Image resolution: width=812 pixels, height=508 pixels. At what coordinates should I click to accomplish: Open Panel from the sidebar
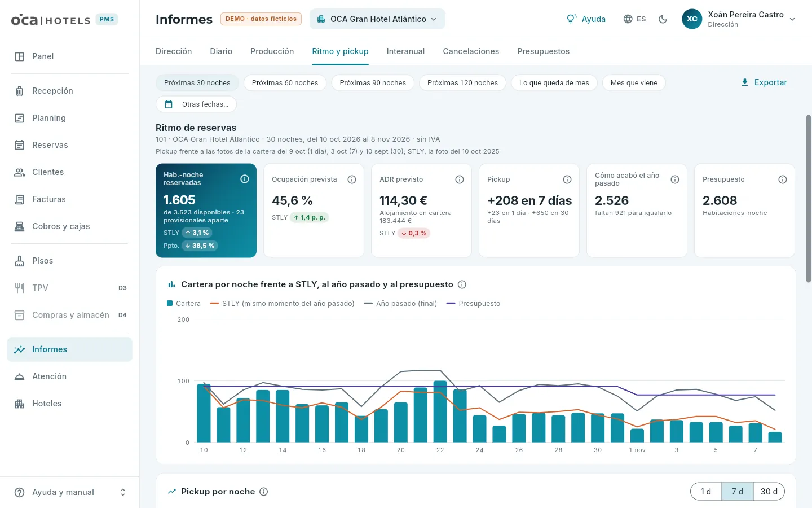pos(69,56)
